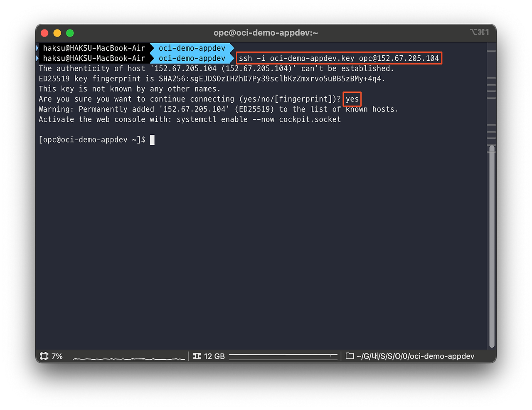Viewport: 532px width, 410px height.
Task: Click the window title opc@oci-demo-appdev:~
Action: pos(266,33)
